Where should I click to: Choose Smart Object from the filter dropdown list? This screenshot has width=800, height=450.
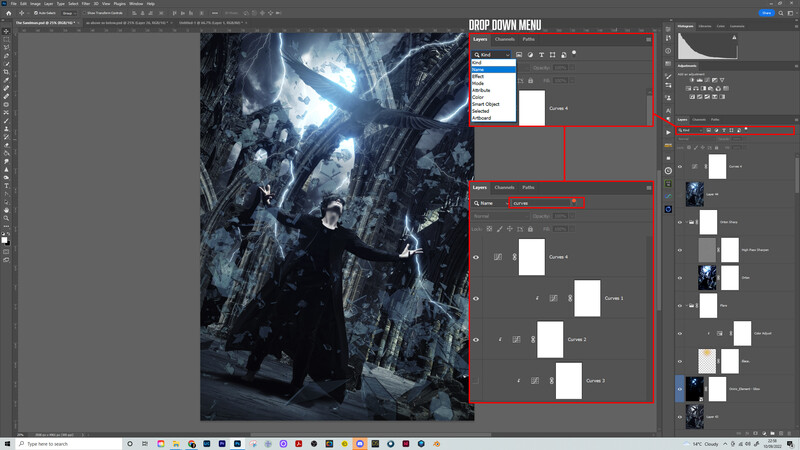493,104
